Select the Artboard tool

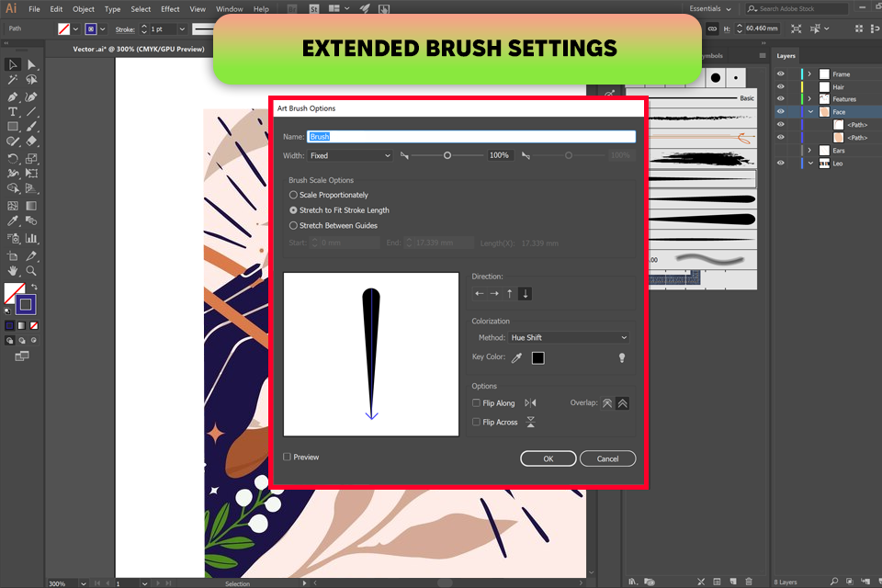coord(12,256)
